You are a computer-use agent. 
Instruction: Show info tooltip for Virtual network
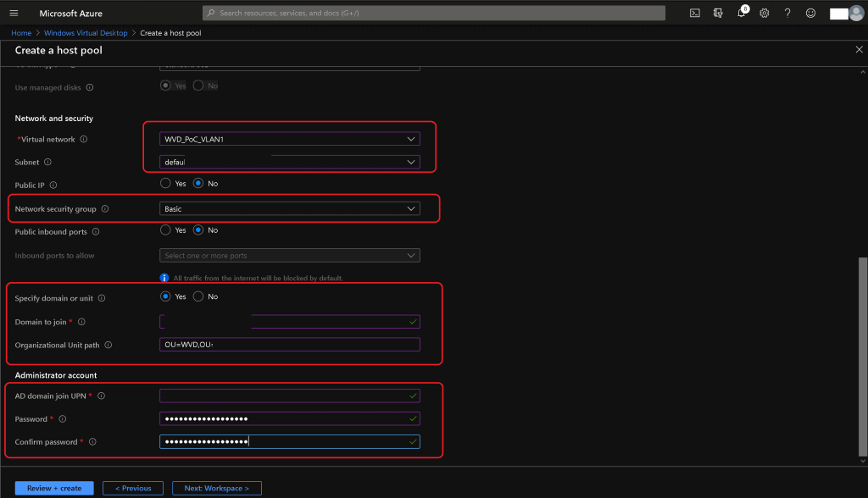(x=84, y=140)
